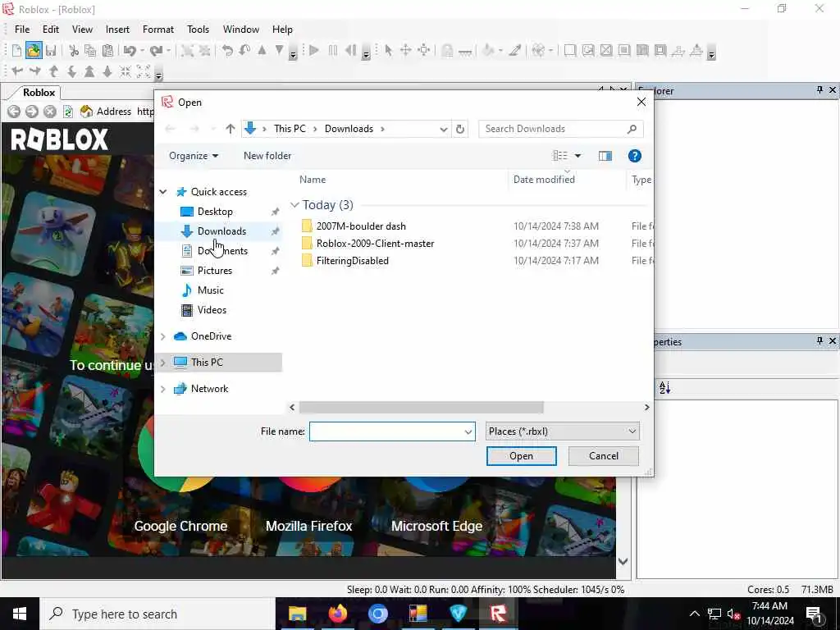This screenshot has height=630, width=840.
Task: Click the File name input field
Action: coord(392,431)
